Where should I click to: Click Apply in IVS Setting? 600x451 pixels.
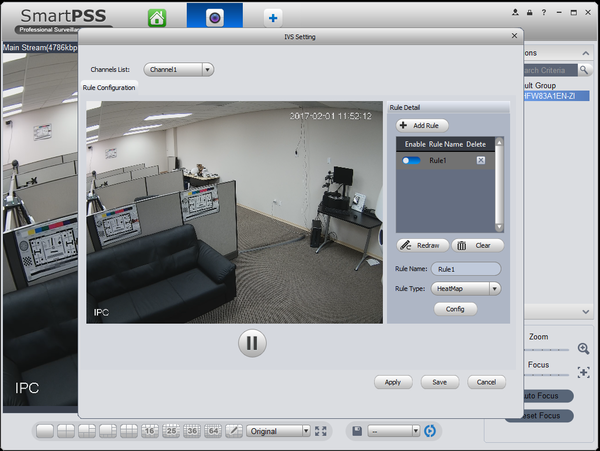click(393, 382)
